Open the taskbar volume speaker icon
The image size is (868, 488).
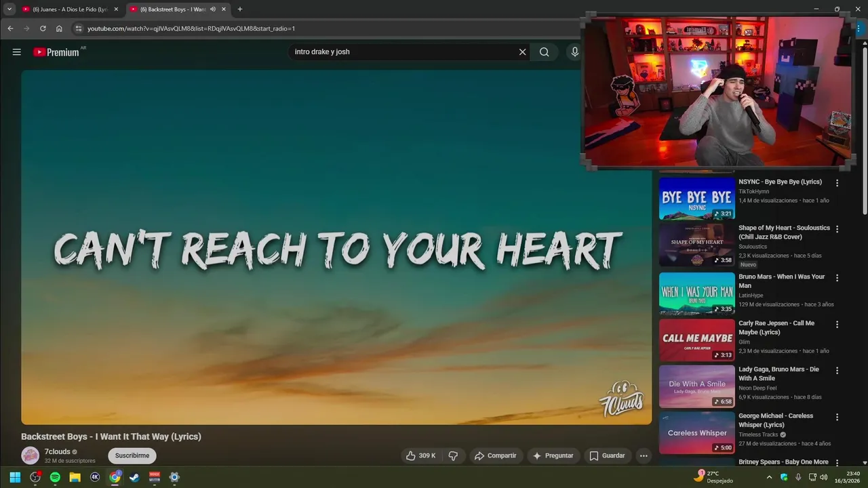coord(823,477)
